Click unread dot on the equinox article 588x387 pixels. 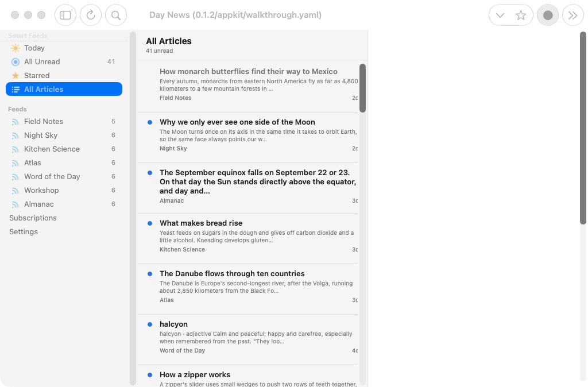150,173
